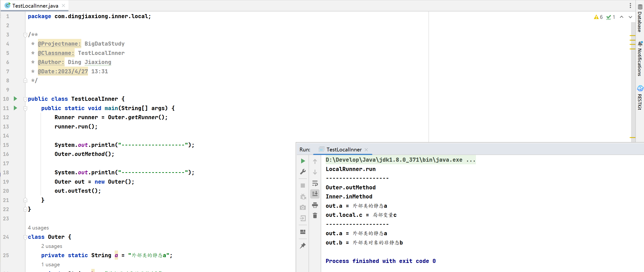Viewport: 644px width, 272px height.
Task: Collapse class closing fold at line 22
Action: [x=25, y=209]
